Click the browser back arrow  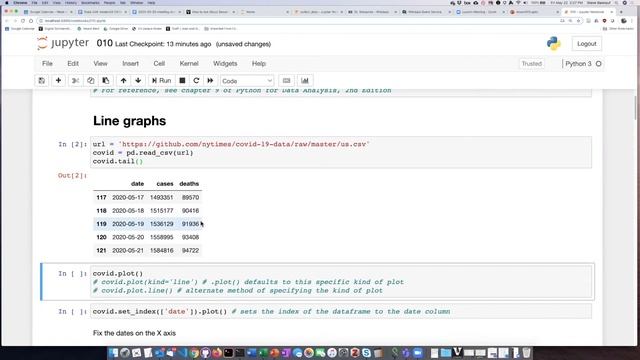click(x=7, y=20)
